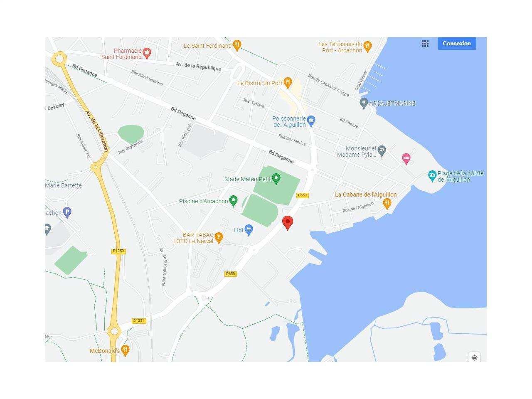532x399 pixels.
Task: Open Pharmacie Saint Ferdinand marker
Action: pyautogui.click(x=147, y=53)
